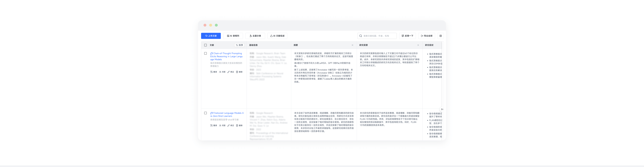Click the collapse icon at the table's right edge
Screen dimensions: 644x167
(x=442, y=109)
